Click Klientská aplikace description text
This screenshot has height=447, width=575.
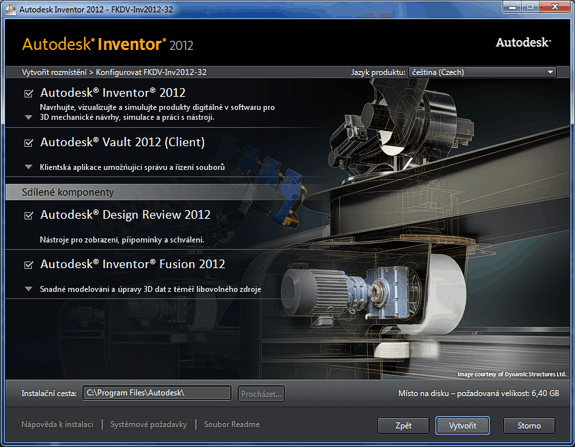coord(132,167)
